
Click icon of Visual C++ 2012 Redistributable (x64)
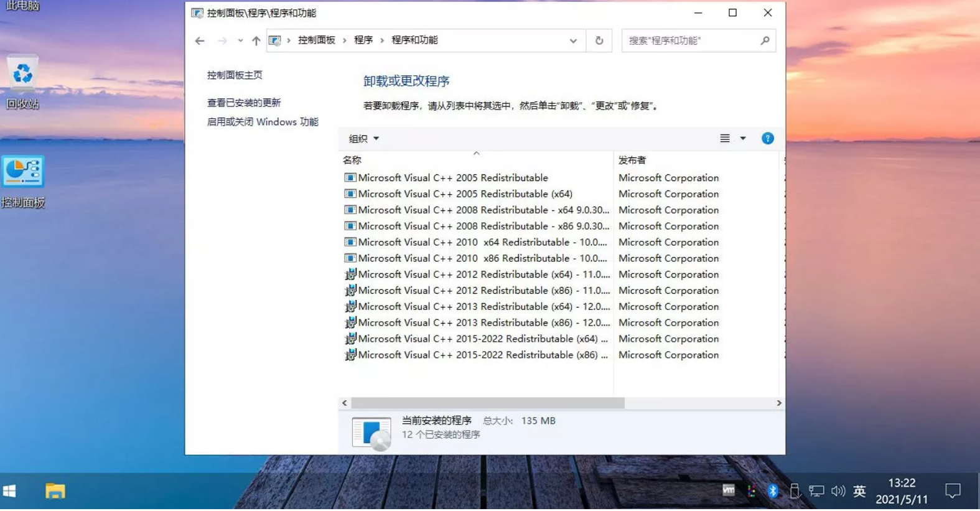(350, 274)
